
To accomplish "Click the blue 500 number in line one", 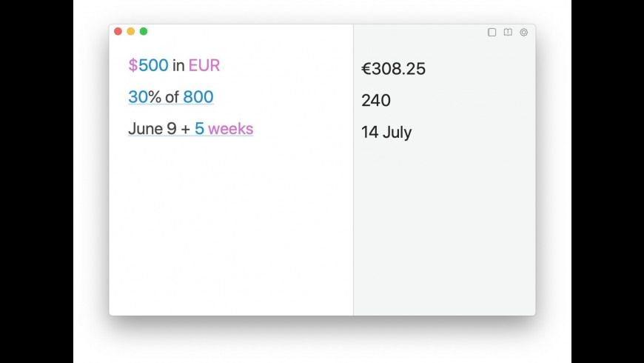I will (153, 65).
